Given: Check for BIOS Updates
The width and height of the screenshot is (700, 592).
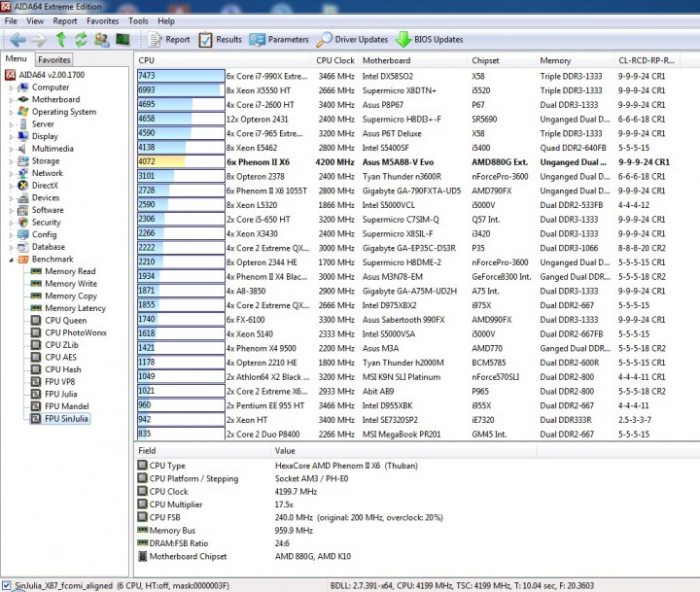Looking at the screenshot, I should point(430,40).
